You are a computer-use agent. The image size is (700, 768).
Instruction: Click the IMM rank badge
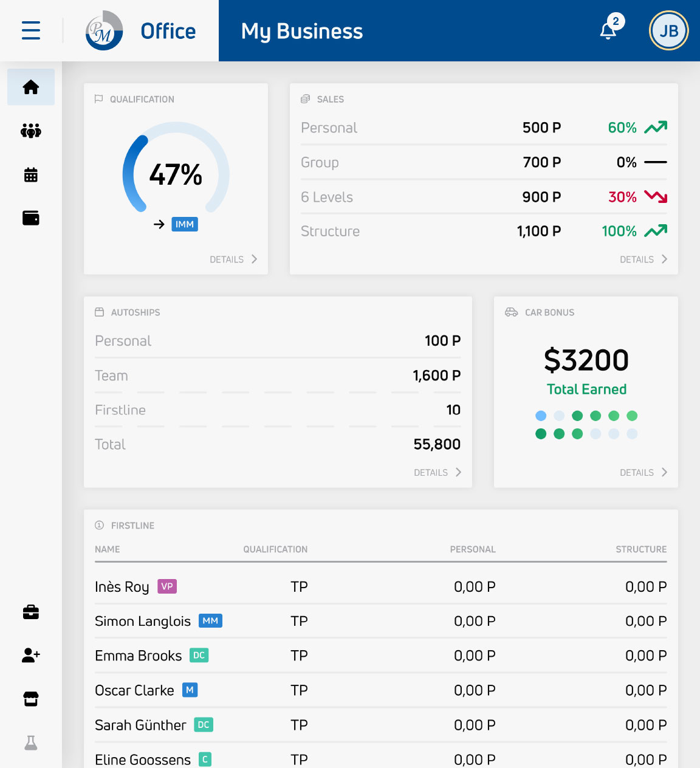[x=185, y=225]
